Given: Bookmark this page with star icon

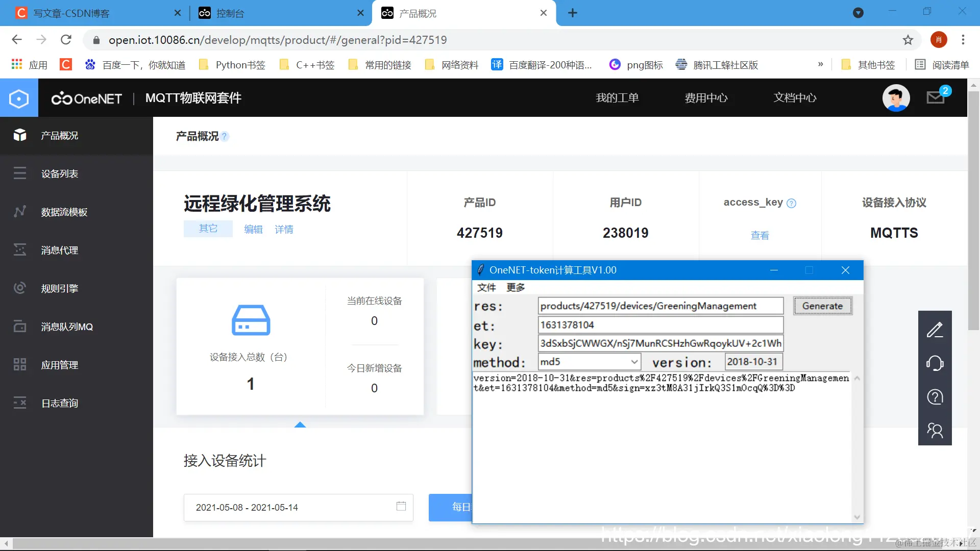Looking at the screenshot, I should (x=908, y=40).
